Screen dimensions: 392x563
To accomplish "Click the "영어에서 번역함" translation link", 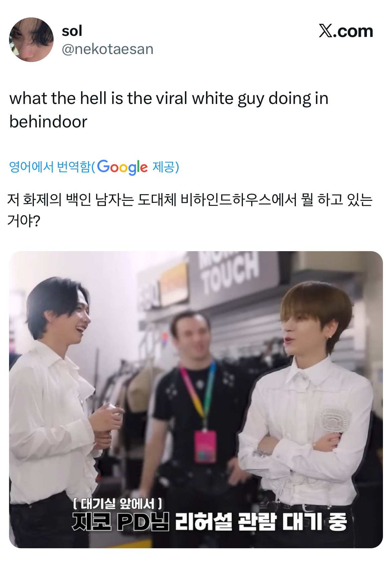I will click(x=50, y=167).
